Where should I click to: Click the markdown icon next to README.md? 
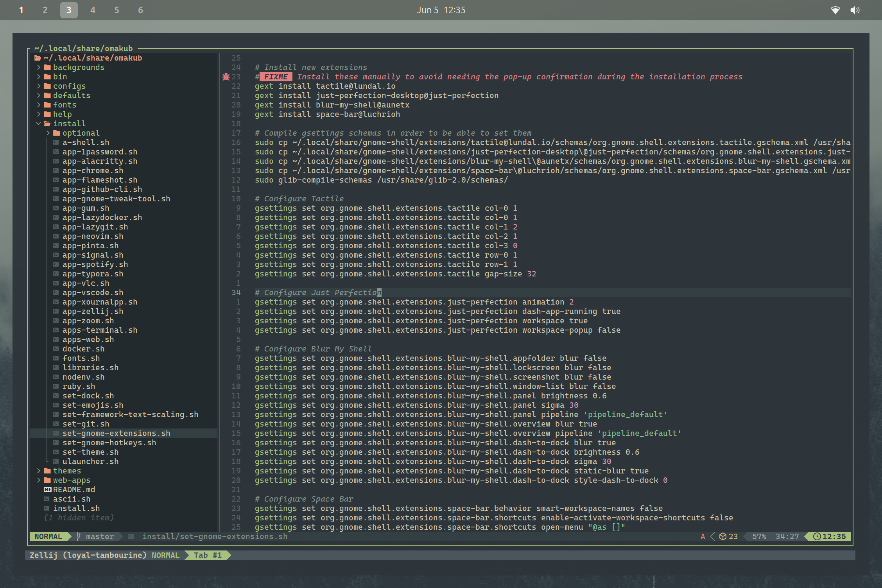pos(47,489)
